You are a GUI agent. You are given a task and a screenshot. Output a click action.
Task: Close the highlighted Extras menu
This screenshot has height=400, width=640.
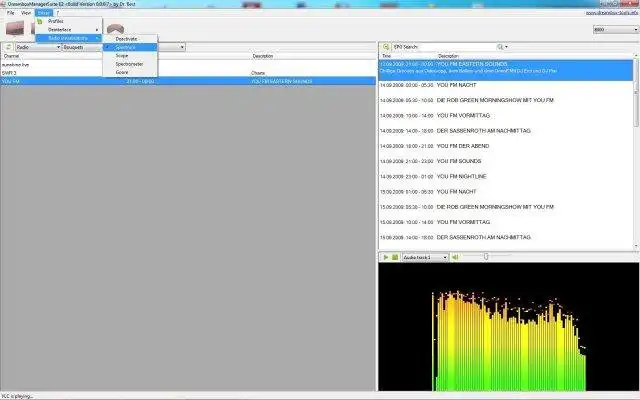coord(44,13)
